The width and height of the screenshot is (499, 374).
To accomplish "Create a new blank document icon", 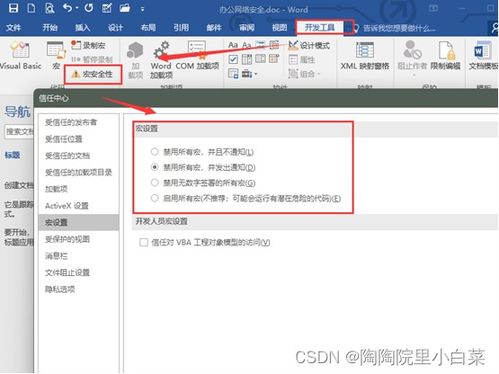I will click(x=31, y=8).
